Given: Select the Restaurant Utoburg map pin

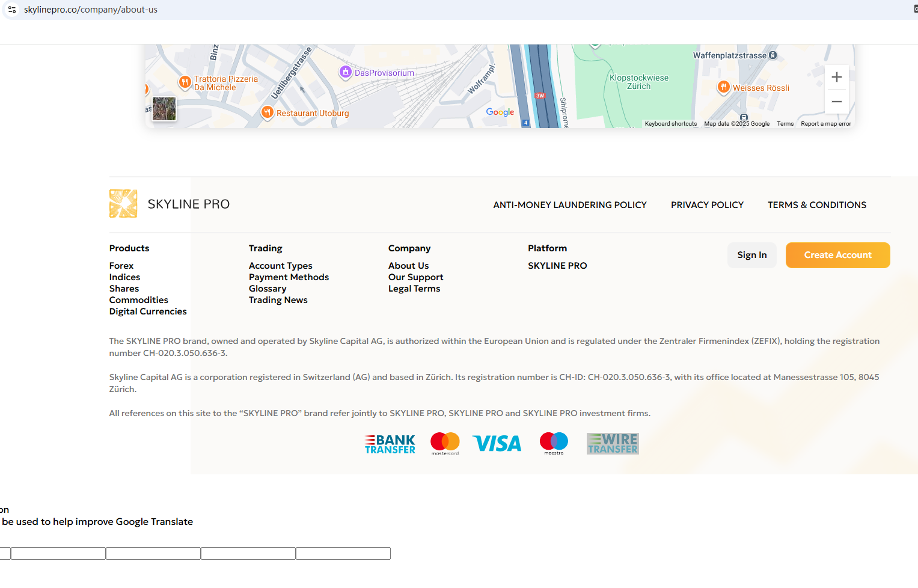Looking at the screenshot, I should point(268,112).
